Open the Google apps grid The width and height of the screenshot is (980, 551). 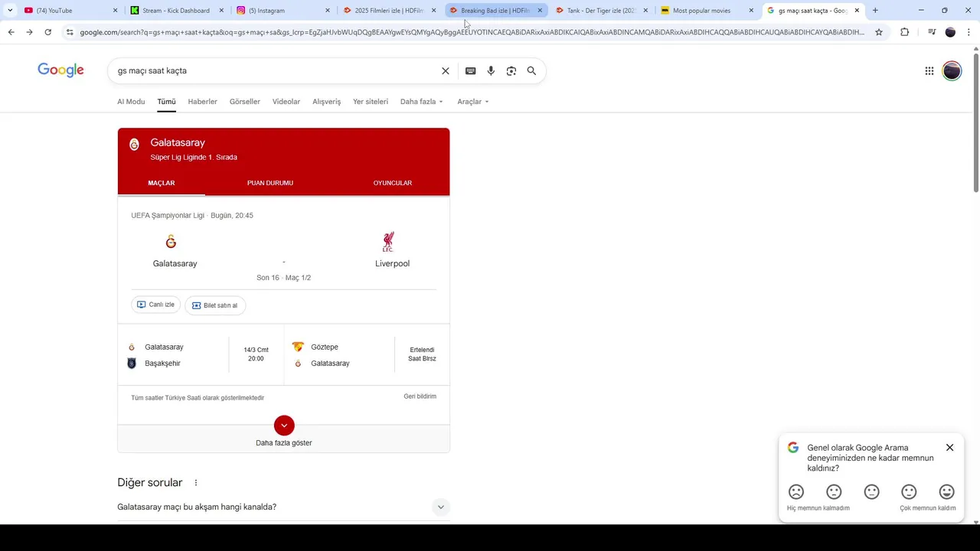point(929,71)
